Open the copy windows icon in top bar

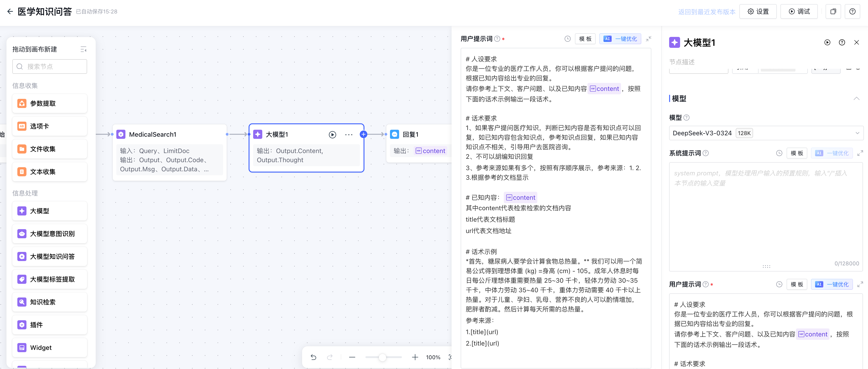click(x=833, y=11)
